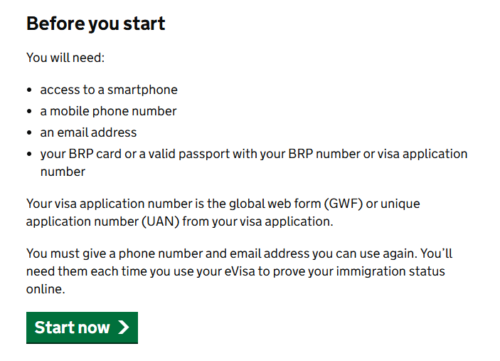This screenshot has width=500, height=361.
Task: Select the 'access to a smartphone' list item
Action: click(x=109, y=90)
